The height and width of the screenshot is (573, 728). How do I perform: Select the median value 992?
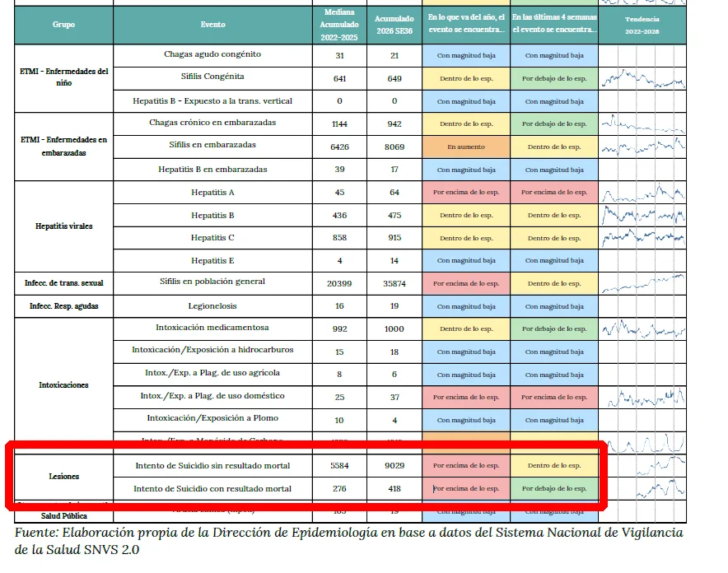click(x=339, y=329)
